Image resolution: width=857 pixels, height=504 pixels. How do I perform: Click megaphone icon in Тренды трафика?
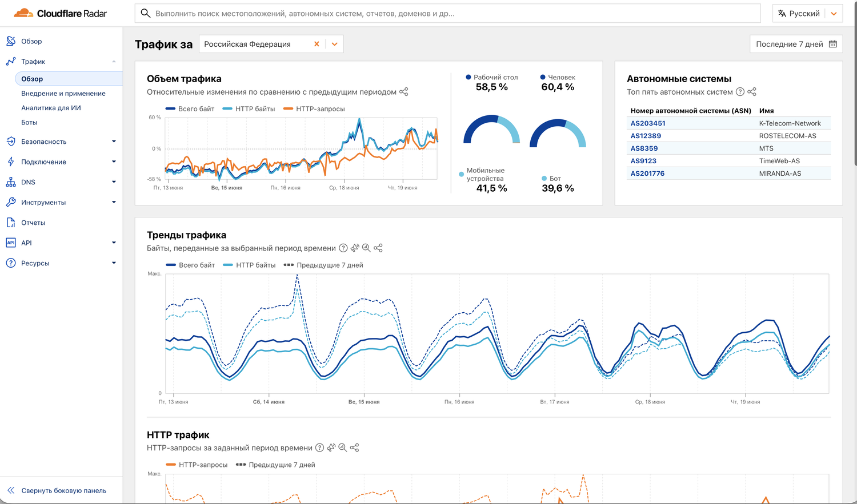[355, 248]
